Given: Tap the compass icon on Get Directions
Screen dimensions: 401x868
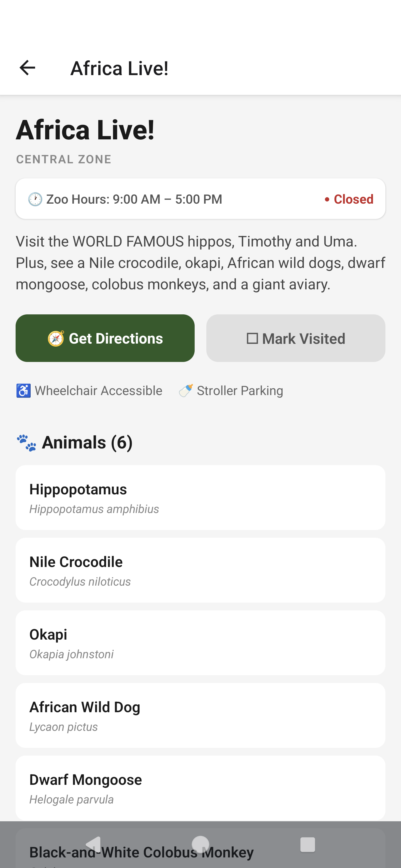Looking at the screenshot, I should (x=56, y=338).
